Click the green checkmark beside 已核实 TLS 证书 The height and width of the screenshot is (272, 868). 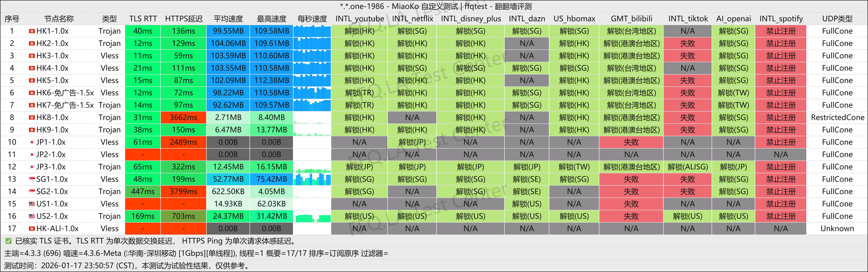(9, 241)
